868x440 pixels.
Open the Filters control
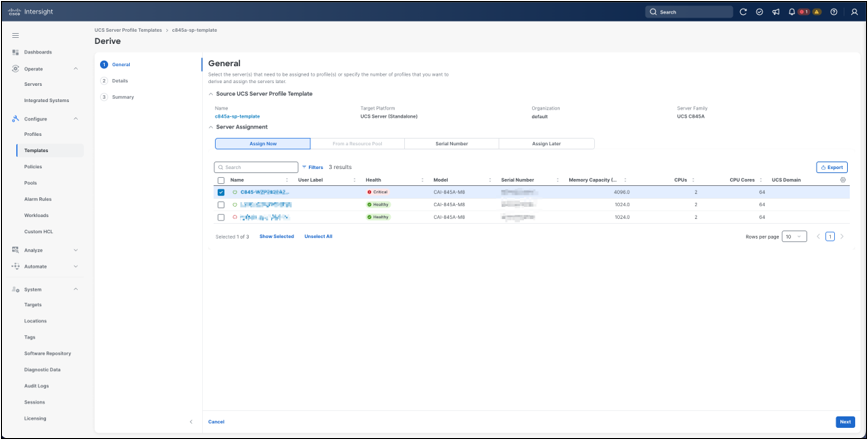coord(312,167)
